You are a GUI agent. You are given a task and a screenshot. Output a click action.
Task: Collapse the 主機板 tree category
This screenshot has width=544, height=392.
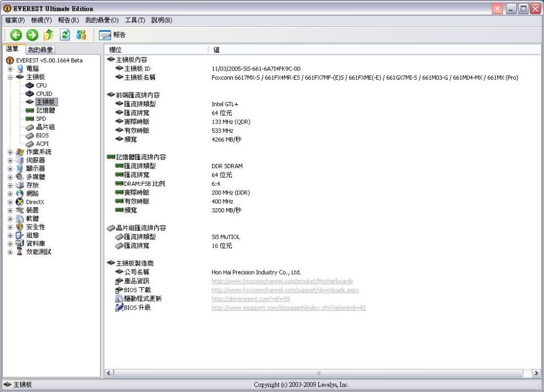[x=10, y=77]
